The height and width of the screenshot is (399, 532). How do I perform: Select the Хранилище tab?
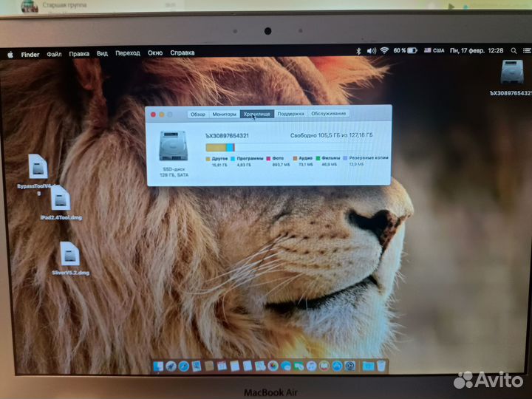[x=257, y=114]
